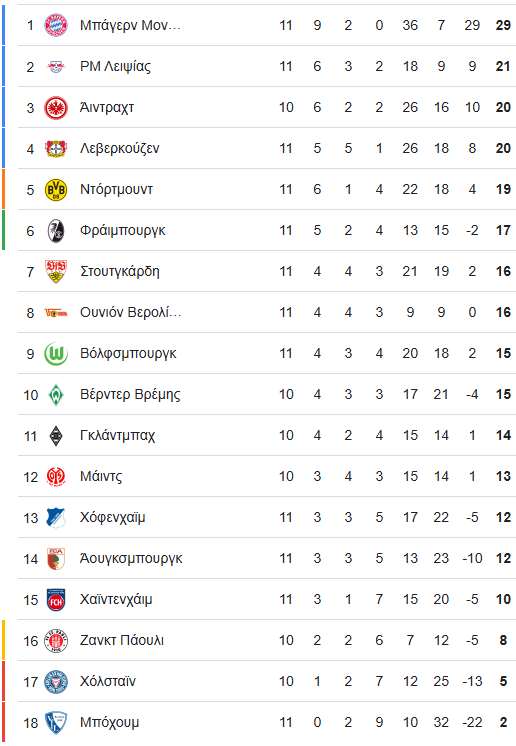This screenshot has width=516, height=746.
Task: Click the Werder Bremen diamond logo
Action: click(x=56, y=395)
